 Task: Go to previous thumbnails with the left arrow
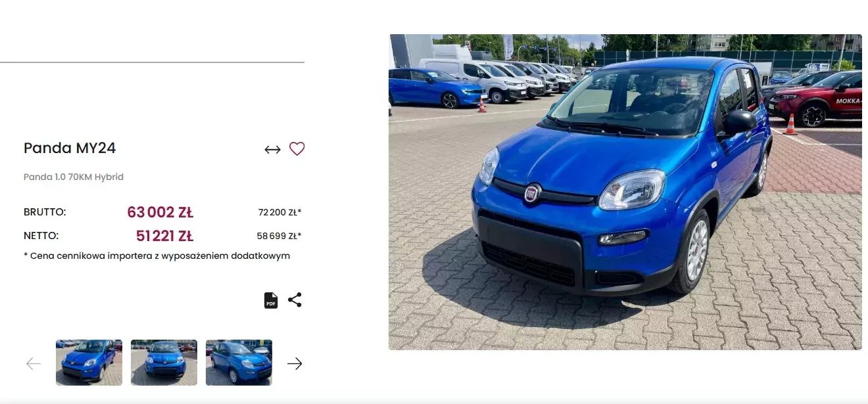click(34, 363)
